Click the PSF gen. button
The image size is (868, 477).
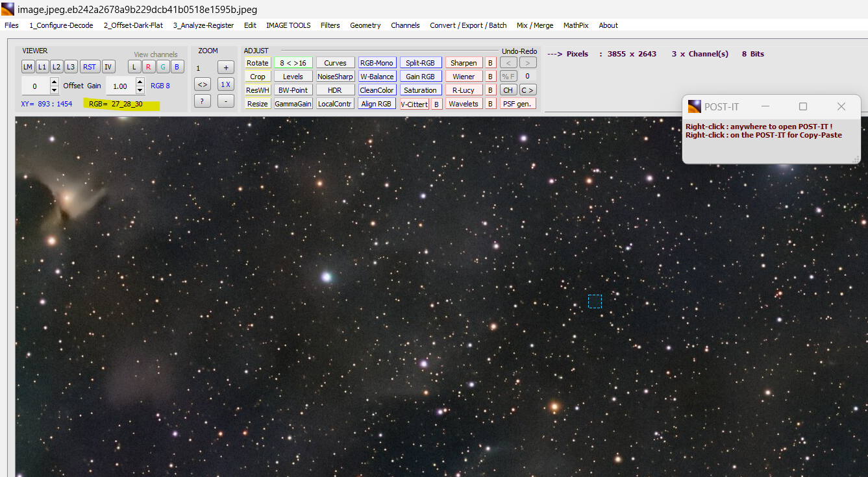tap(518, 104)
